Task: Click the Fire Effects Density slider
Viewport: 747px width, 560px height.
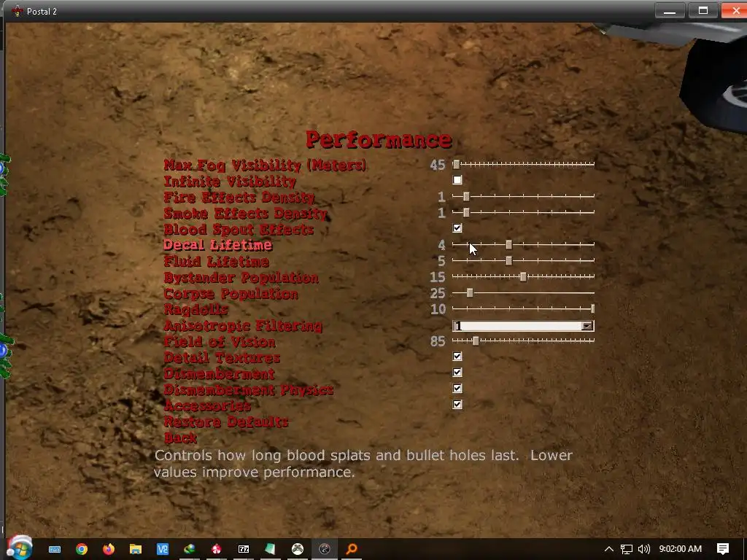Action: [523, 196]
